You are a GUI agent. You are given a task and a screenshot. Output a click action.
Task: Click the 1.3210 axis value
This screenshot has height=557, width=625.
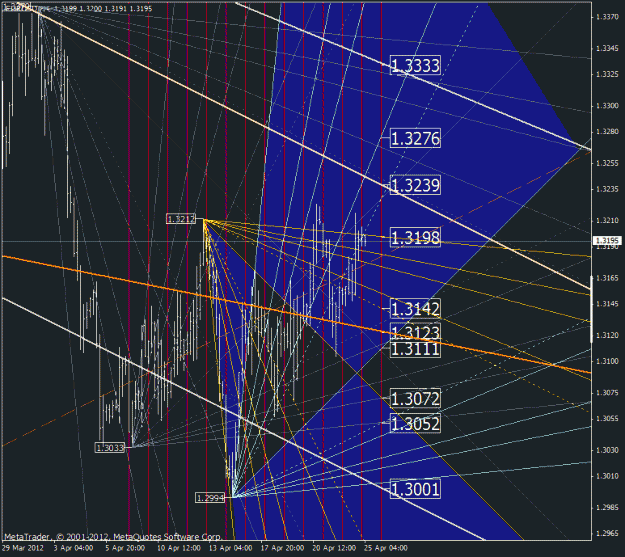click(607, 220)
